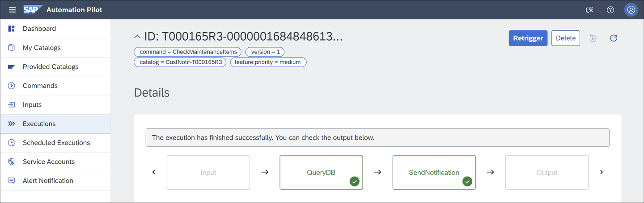Click the Commands sidebar icon

tap(12, 86)
